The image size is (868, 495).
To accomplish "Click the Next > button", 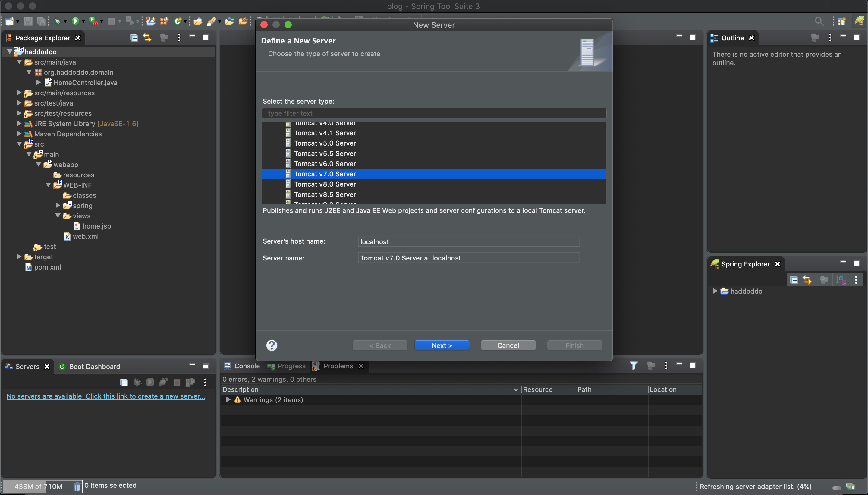I will pyautogui.click(x=442, y=345).
